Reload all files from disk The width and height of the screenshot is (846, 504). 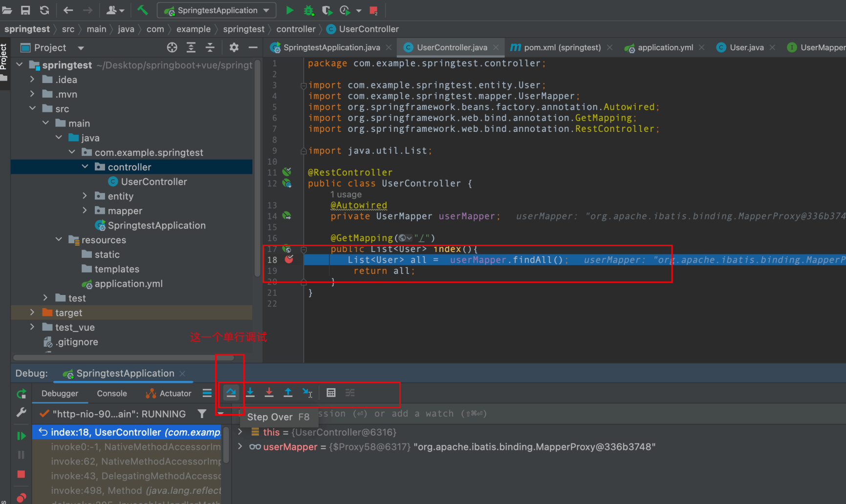pyautogui.click(x=44, y=10)
